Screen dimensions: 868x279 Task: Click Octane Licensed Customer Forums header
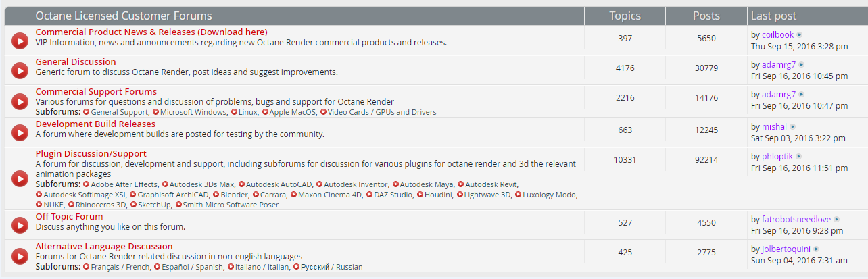(124, 16)
